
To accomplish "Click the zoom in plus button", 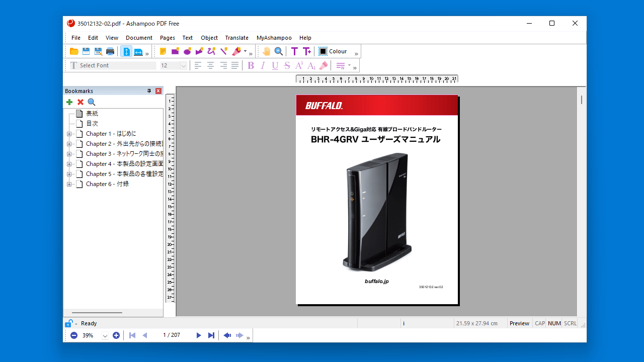I will pyautogui.click(x=116, y=335).
